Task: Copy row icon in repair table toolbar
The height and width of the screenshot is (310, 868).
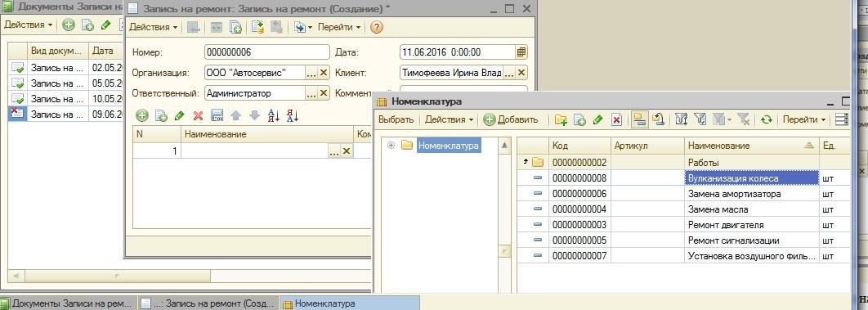Action: coord(161,115)
